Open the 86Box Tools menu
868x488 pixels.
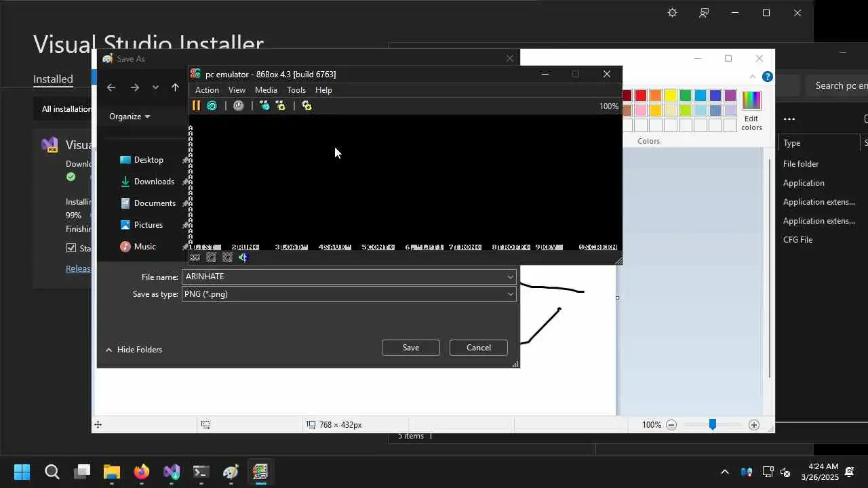click(296, 90)
